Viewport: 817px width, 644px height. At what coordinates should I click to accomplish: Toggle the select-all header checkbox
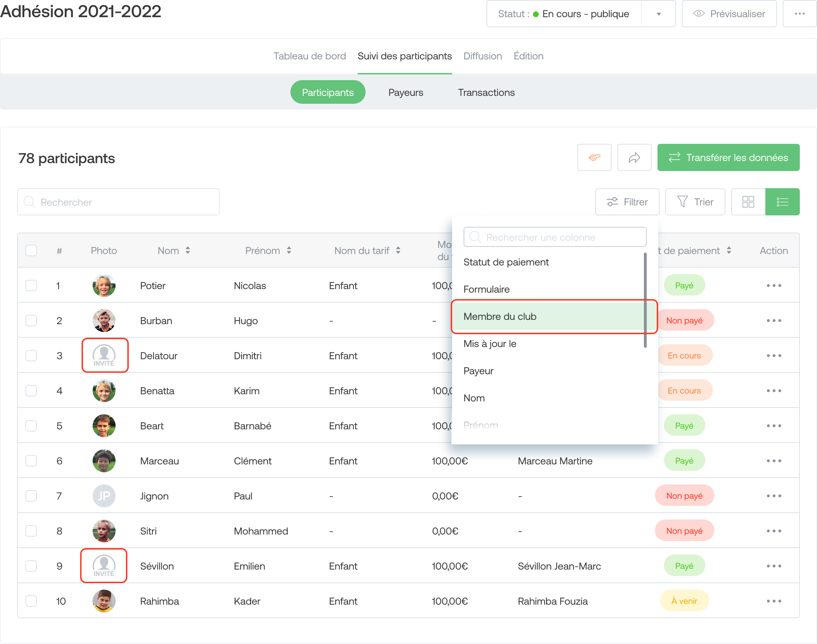pyautogui.click(x=31, y=250)
